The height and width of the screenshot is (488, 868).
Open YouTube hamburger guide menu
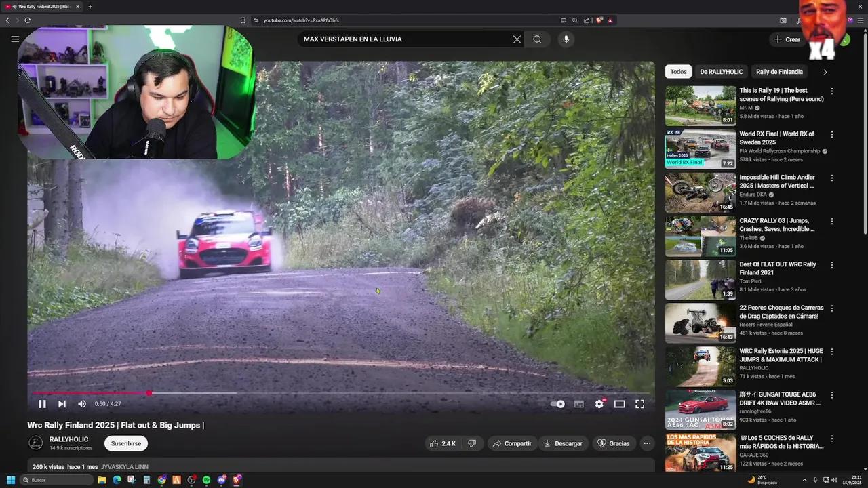[15, 39]
